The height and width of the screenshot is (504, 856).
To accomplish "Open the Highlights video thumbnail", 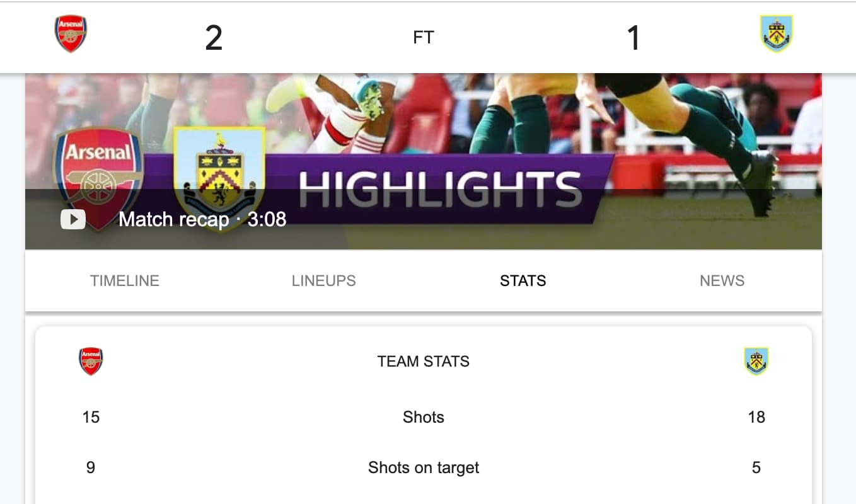I will 424,161.
